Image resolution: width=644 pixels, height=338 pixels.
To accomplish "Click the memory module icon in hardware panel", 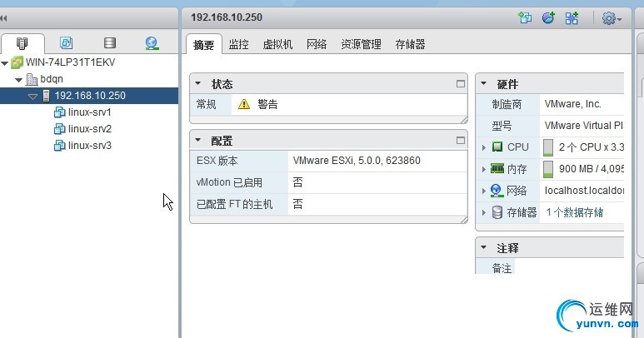I will click(x=497, y=168).
